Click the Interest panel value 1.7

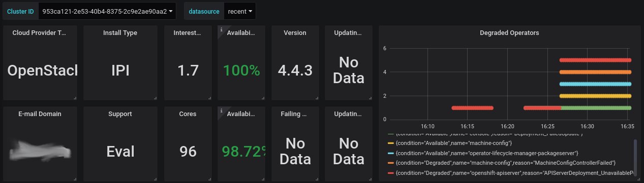pos(188,70)
